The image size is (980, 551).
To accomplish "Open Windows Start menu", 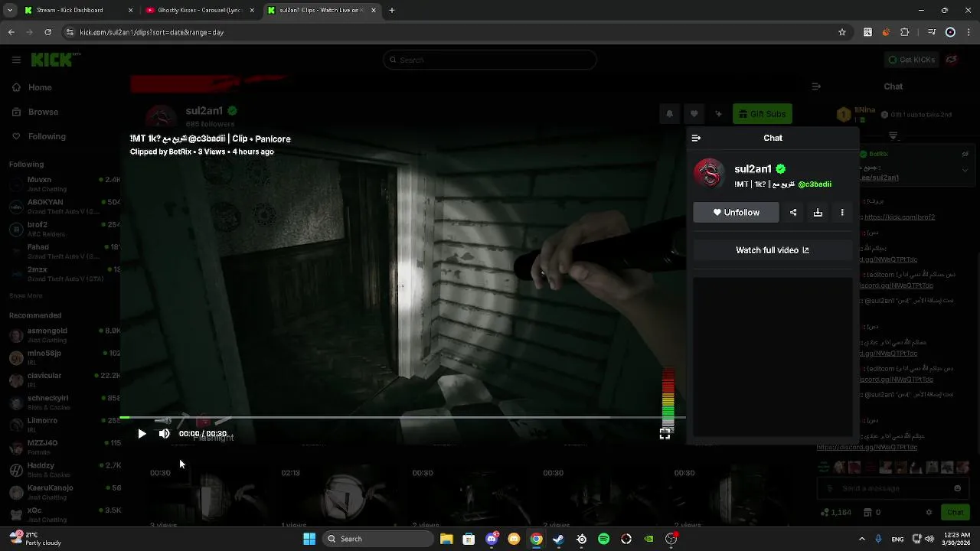I will pos(309,539).
